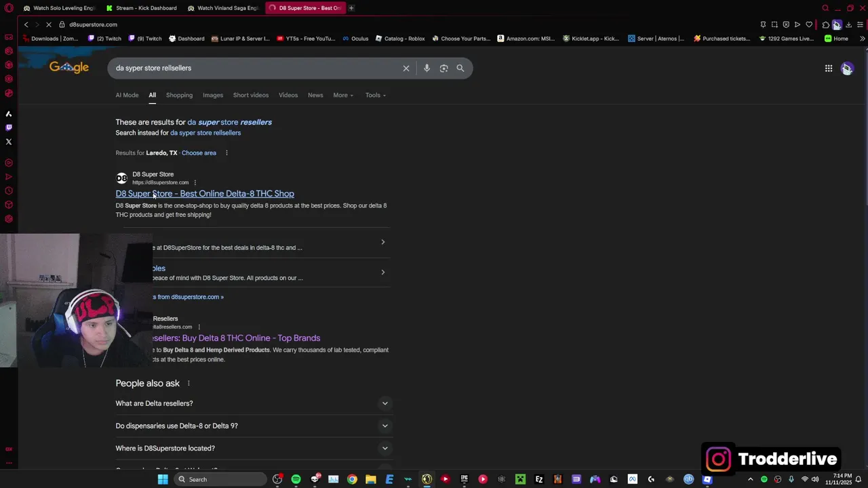Expand "What are Delta resellers?" question

click(x=254, y=403)
